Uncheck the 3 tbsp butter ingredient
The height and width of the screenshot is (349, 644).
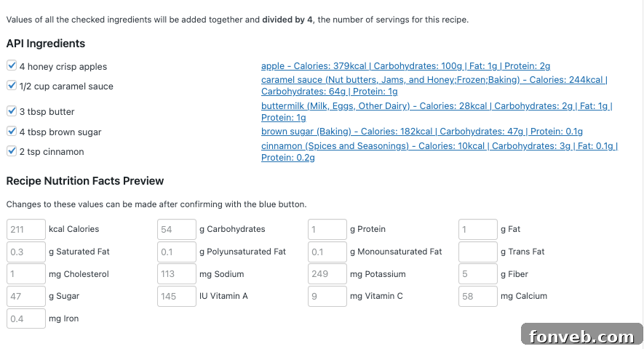12,111
